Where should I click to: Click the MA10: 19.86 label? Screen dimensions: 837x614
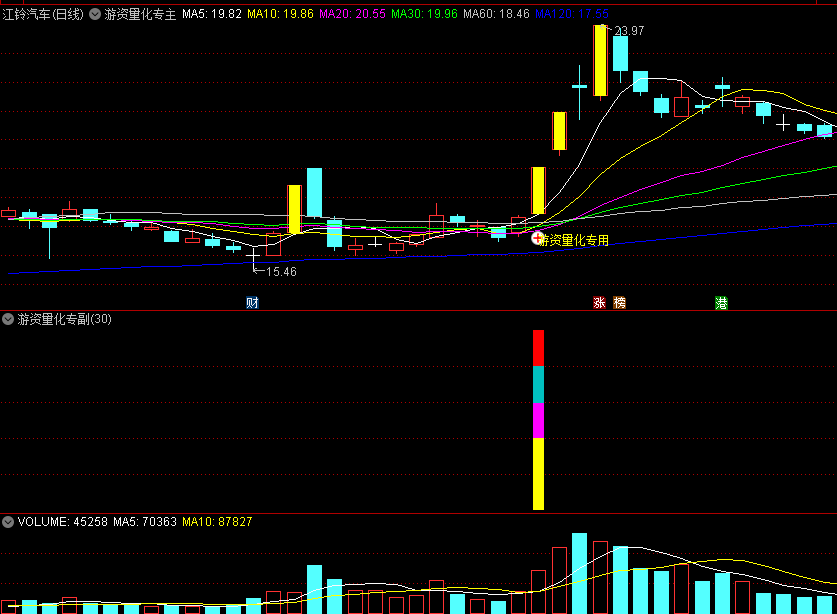280,14
